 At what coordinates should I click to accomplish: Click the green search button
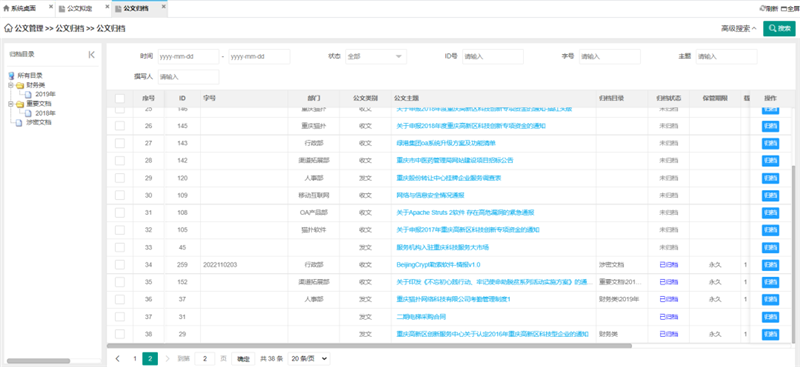(x=779, y=29)
